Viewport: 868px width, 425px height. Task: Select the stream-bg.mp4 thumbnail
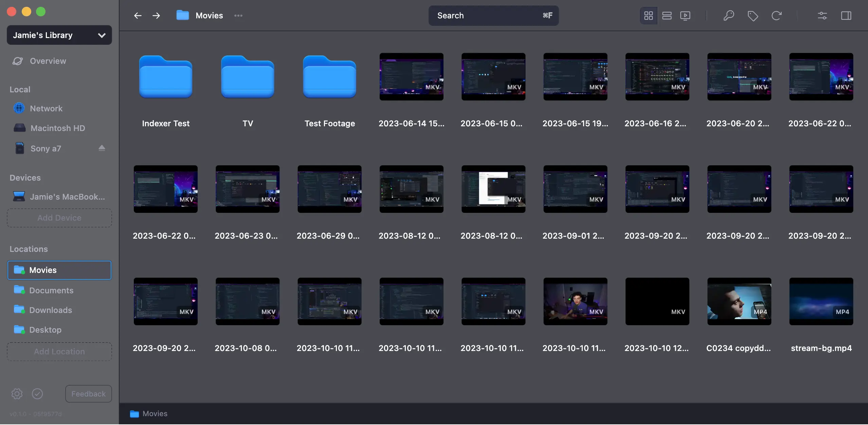coord(821,301)
